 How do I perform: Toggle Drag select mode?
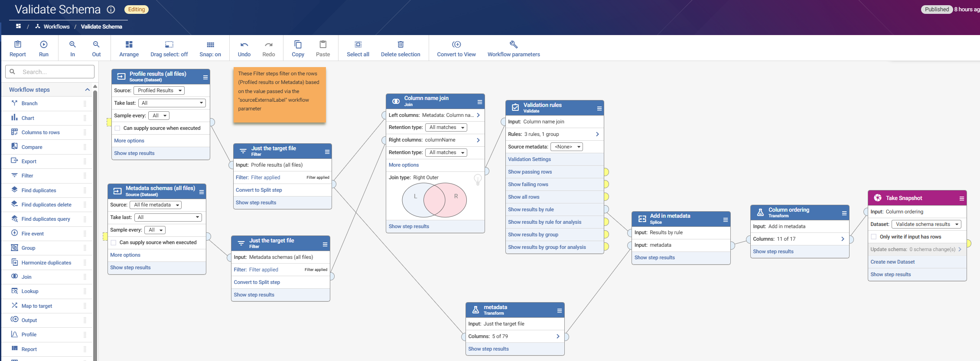coord(169,48)
